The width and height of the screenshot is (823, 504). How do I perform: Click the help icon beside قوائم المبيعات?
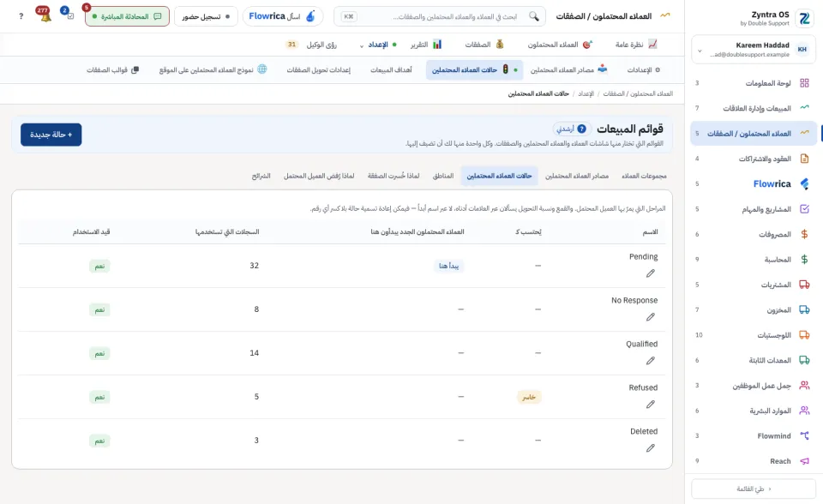[581, 129]
